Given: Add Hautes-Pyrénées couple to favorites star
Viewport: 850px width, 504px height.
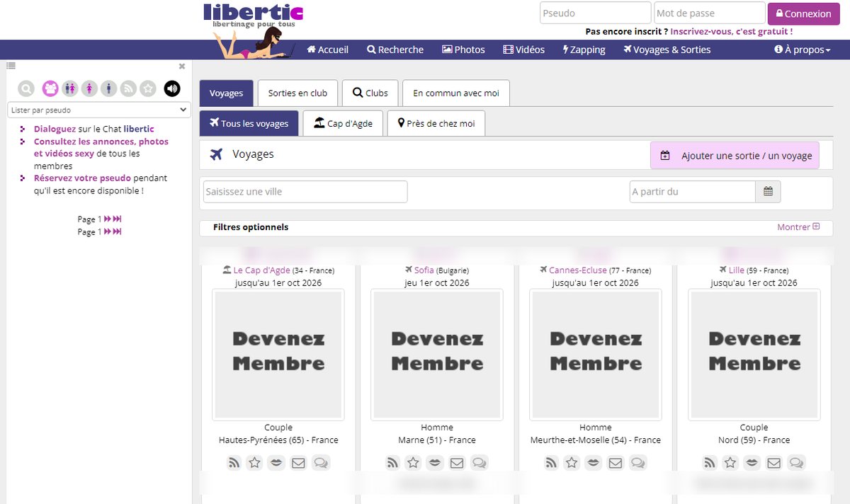Looking at the screenshot, I should pos(254,463).
